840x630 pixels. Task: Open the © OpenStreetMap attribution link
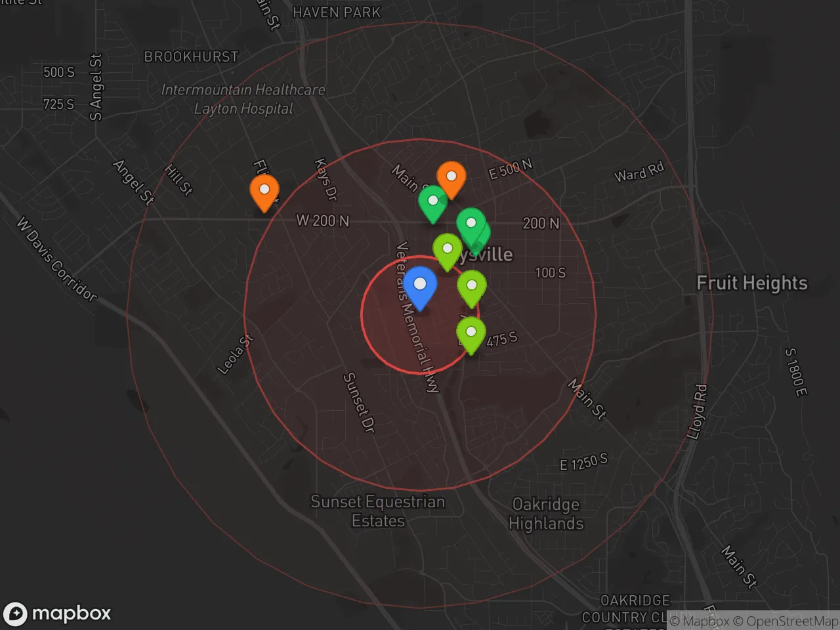786,621
